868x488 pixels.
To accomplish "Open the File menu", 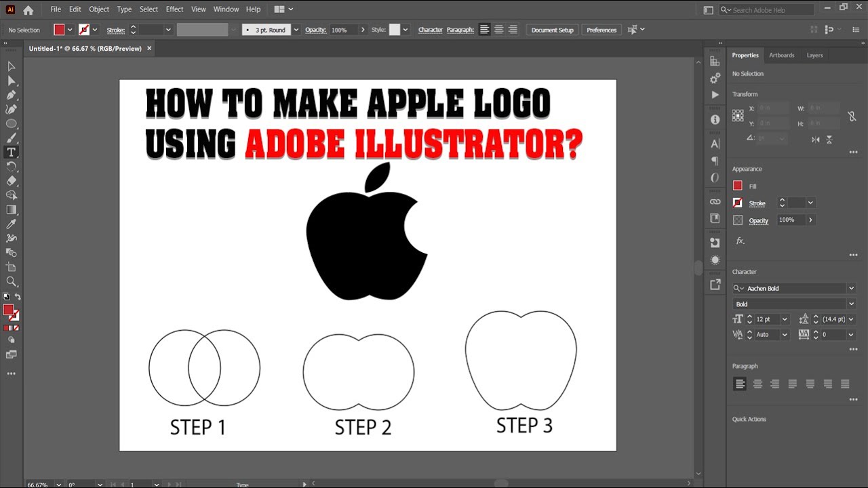I will pyautogui.click(x=56, y=9).
